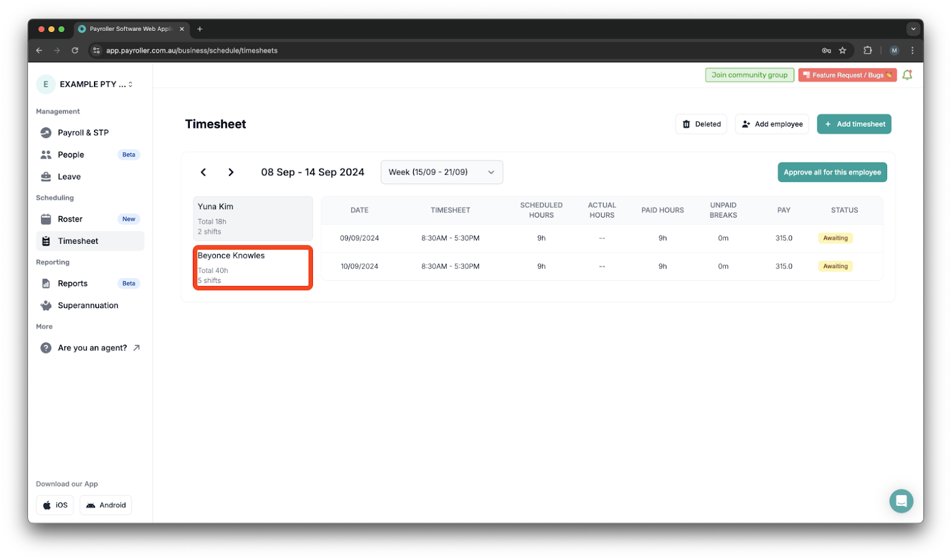This screenshot has width=952, height=560.
Task: Open saved passwords key icon
Action: click(x=826, y=51)
